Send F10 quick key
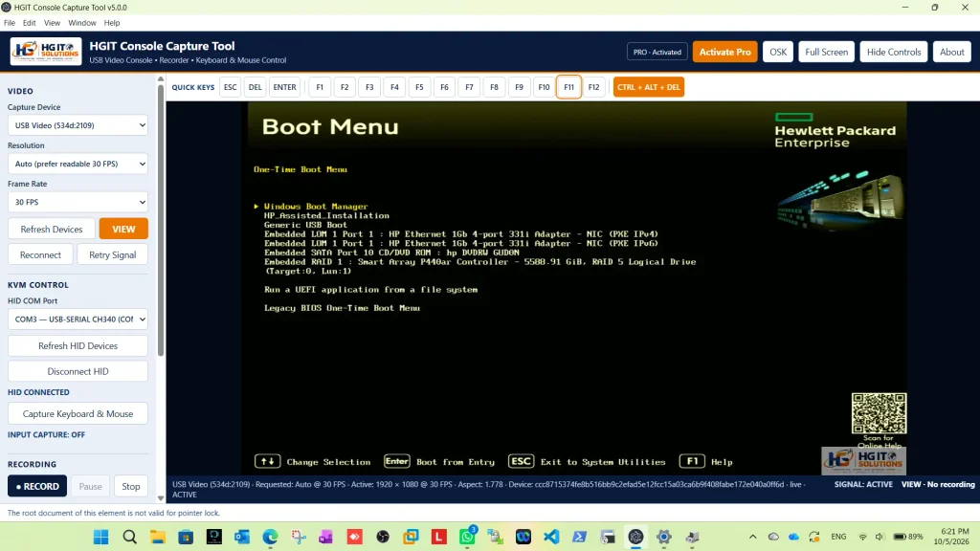Viewport: 980px width, 551px height. [x=544, y=87]
